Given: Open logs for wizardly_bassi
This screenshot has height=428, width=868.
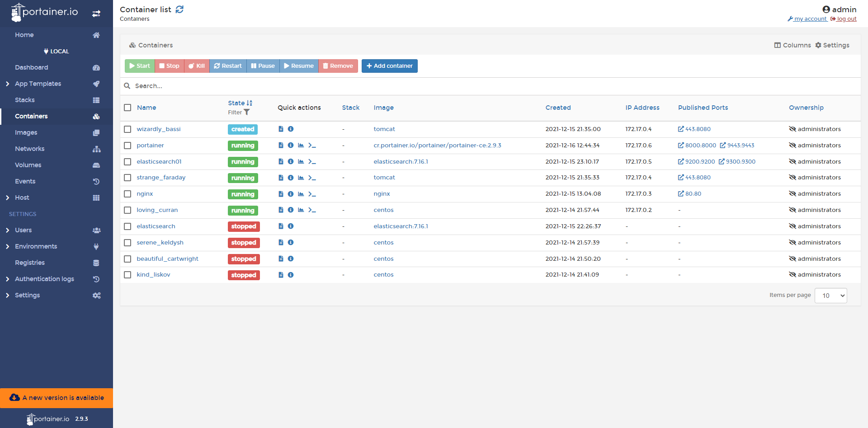Looking at the screenshot, I should [281, 129].
